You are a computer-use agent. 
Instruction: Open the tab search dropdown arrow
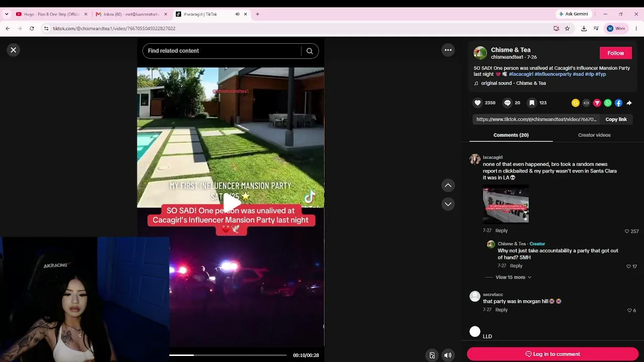(7, 14)
